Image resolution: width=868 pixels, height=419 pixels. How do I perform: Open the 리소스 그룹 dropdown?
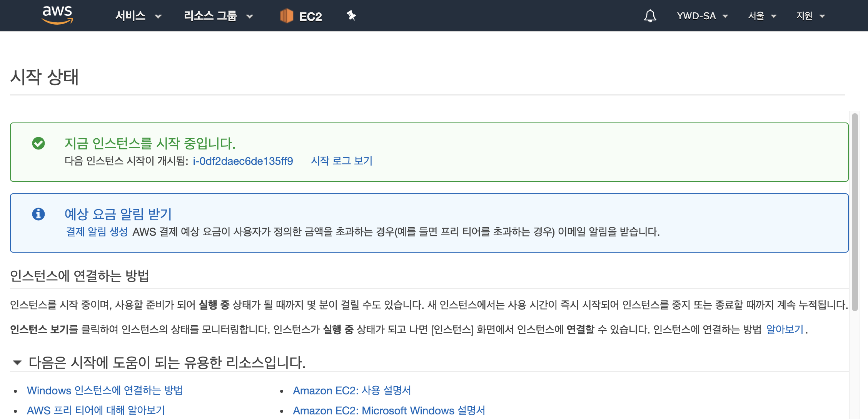pos(218,16)
